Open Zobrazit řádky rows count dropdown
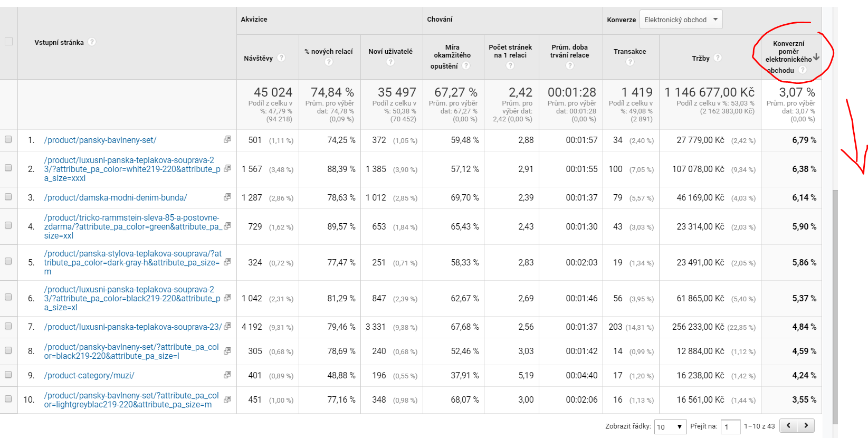 point(670,426)
